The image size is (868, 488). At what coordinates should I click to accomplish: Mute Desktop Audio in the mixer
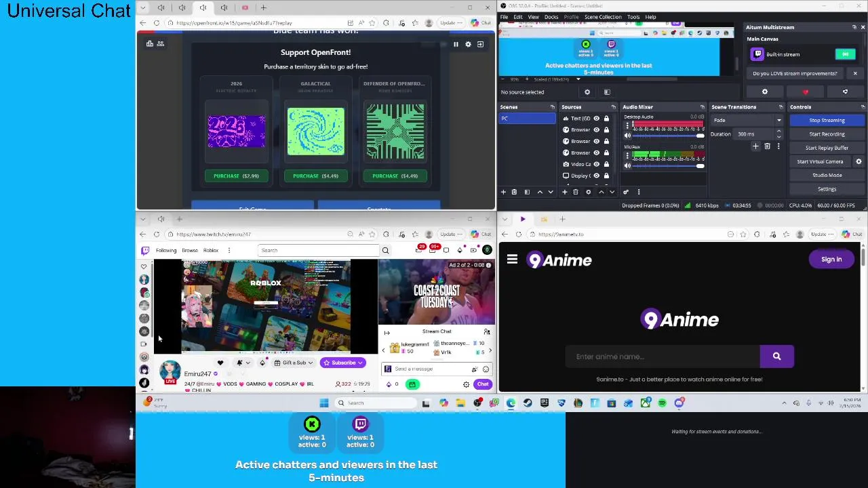pyautogui.click(x=627, y=136)
